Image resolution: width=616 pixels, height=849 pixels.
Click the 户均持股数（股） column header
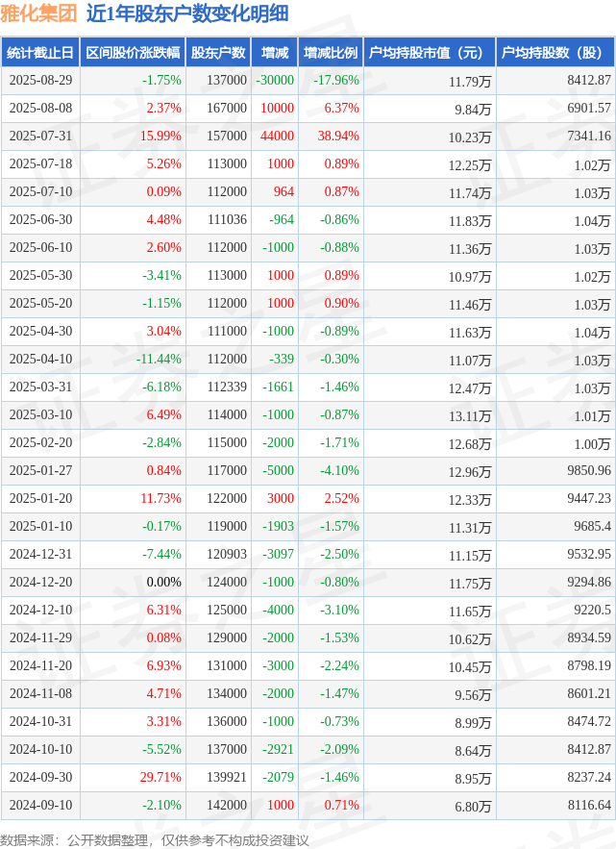(x=555, y=53)
